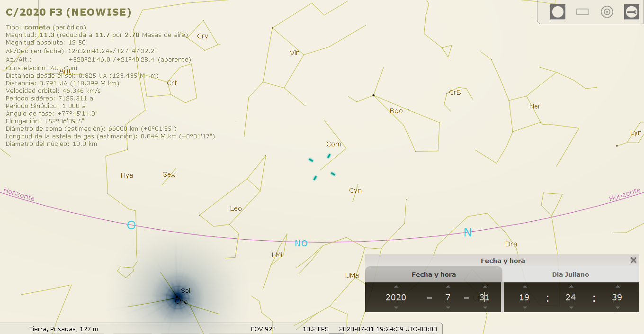Click the month field showing 7
644x334 pixels.
click(x=448, y=298)
